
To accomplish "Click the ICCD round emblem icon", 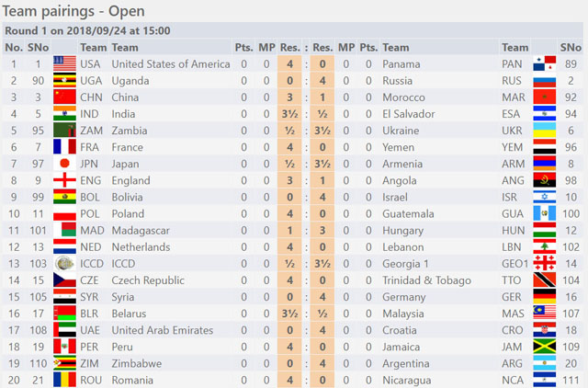I will [64, 264].
